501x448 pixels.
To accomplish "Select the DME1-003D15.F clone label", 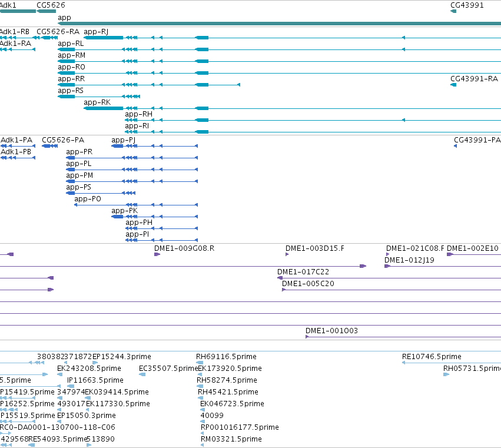I will [315, 248].
